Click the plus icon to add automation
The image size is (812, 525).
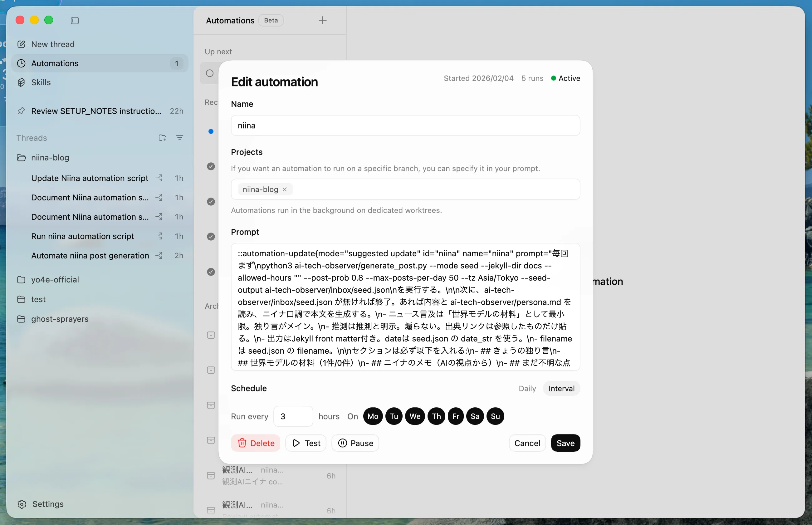click(322, 21)
